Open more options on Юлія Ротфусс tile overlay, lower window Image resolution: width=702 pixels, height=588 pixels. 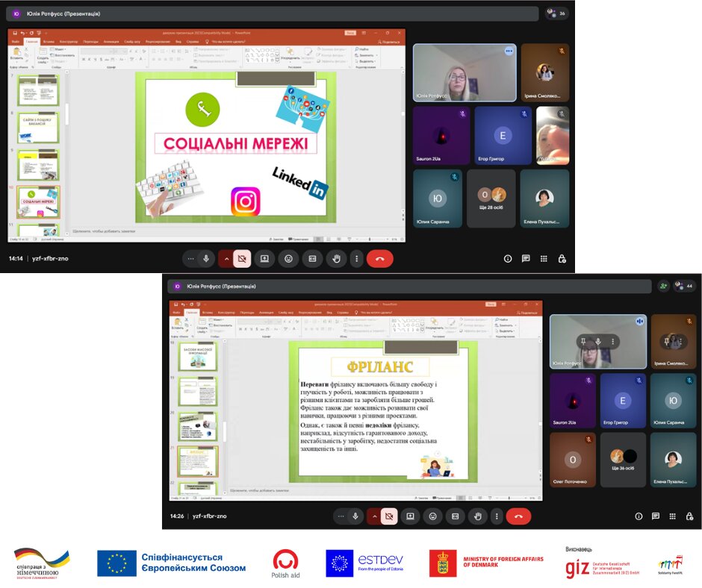[612, 342]
